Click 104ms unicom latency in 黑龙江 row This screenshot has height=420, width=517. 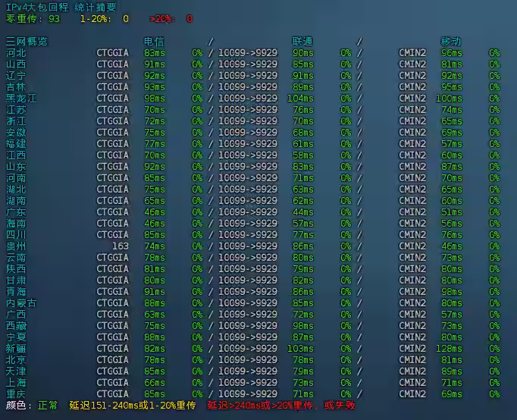coord(300,99)
